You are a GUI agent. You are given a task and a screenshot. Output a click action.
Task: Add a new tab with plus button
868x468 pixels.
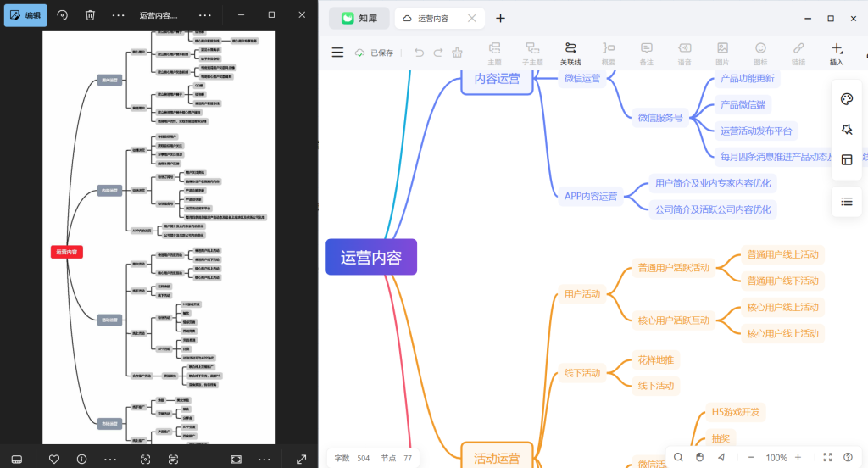(500, 19)
